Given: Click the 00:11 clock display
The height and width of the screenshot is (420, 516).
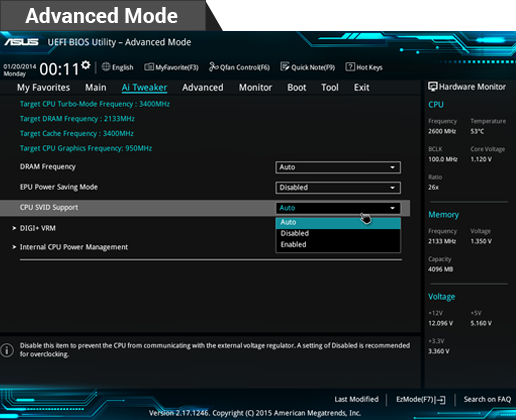Looking at the screenshot, I should click(x=59, y=69).
